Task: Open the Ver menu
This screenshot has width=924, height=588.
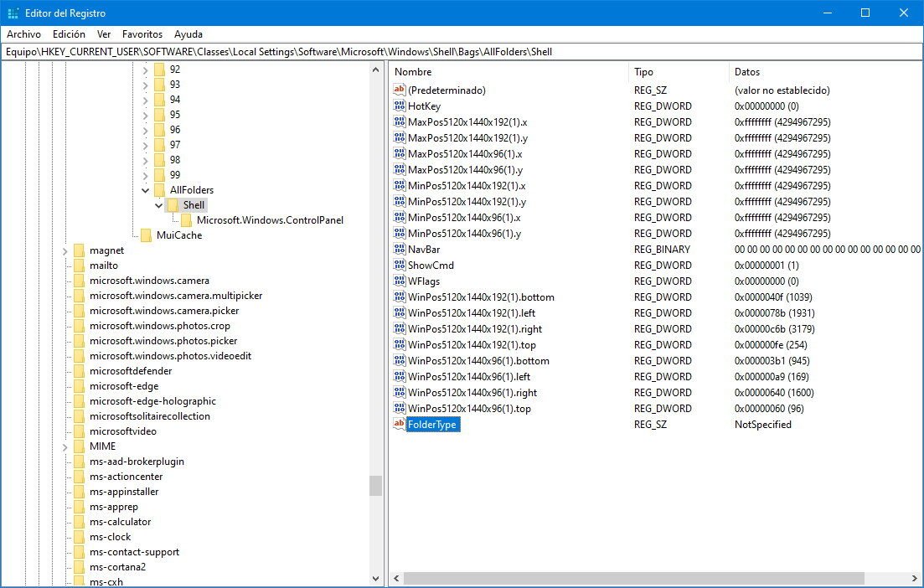Action: click(104, 34)
